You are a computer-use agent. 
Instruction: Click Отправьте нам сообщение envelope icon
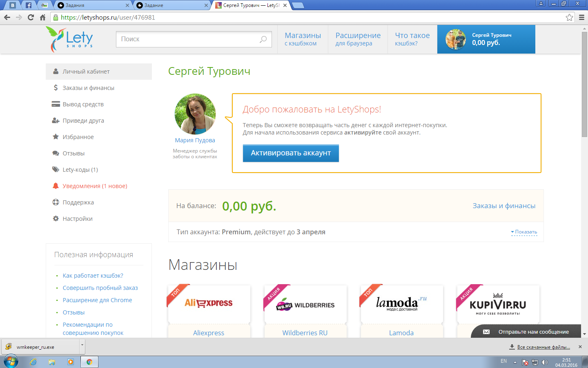pos(486,332)
